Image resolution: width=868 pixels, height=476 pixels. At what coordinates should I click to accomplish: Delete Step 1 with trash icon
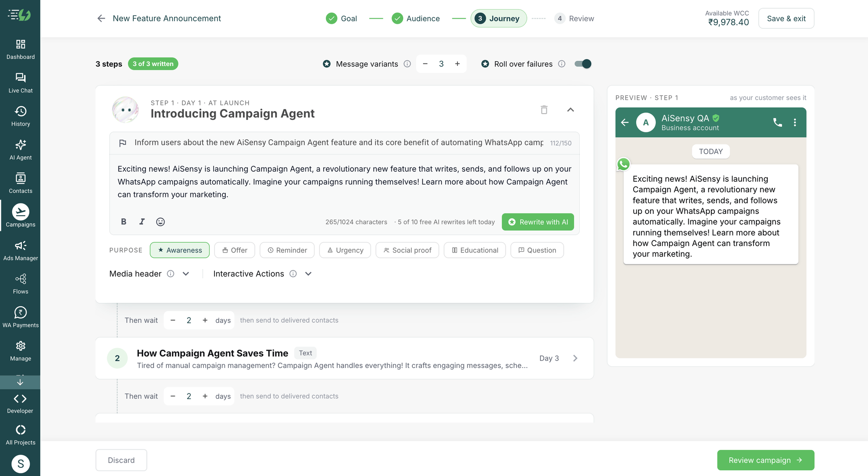pyautogui.click(x=544, y=110)
